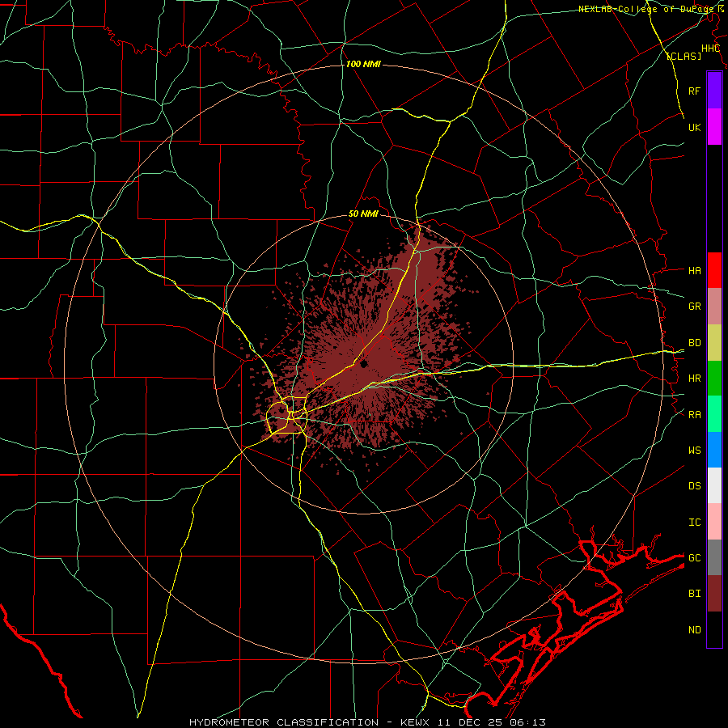Viewport: 728px width, 728px height.
Task: Select the light pink IC swatch
Action: pos(714,522)
